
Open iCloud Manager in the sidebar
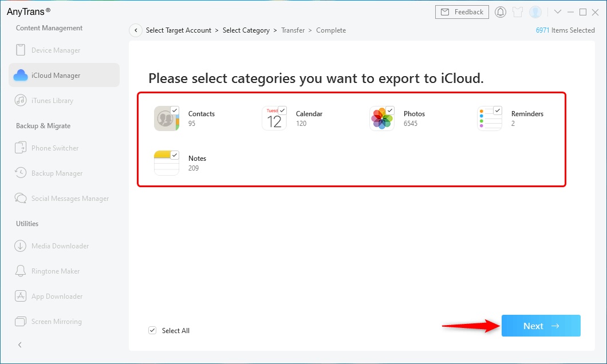56,76
